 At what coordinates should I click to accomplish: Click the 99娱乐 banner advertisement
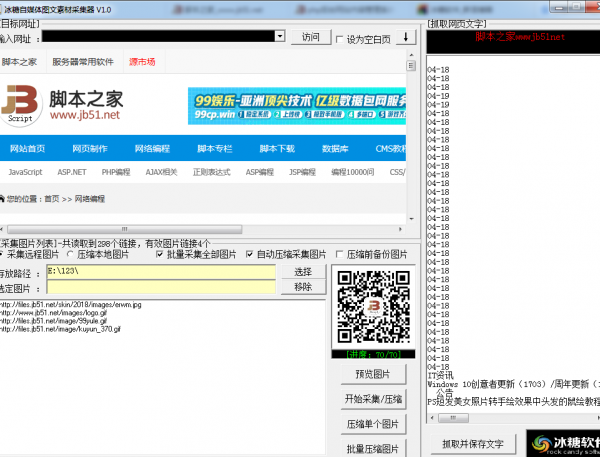[297, 105]
